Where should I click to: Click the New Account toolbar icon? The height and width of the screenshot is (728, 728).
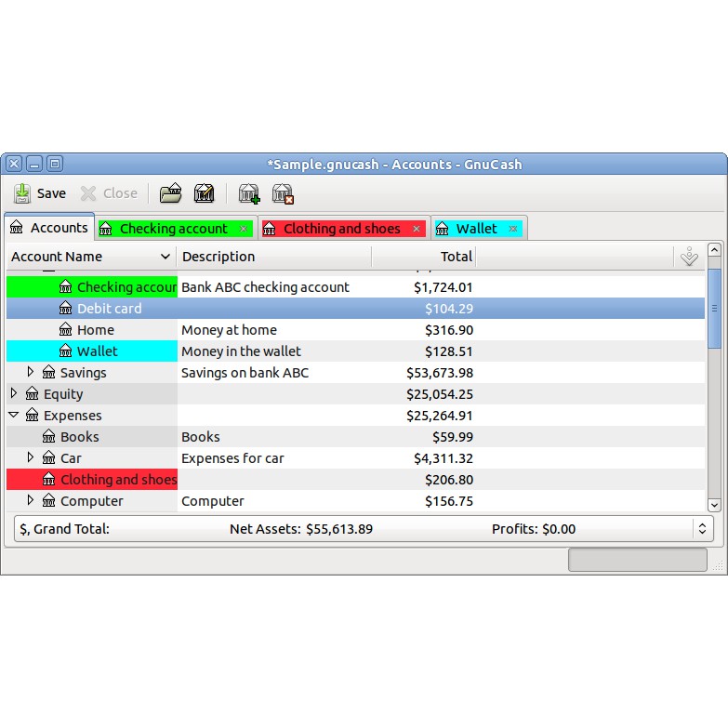click(248, 193)
